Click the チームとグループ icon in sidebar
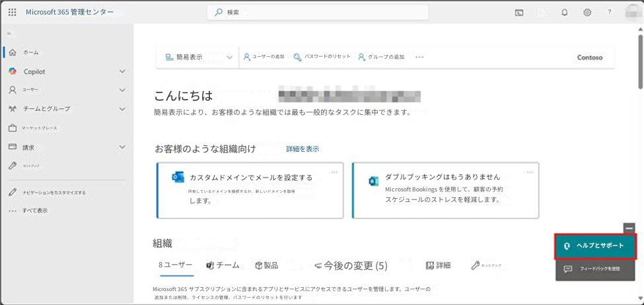This screenshot has height=305, width=644. coord(13,109)
